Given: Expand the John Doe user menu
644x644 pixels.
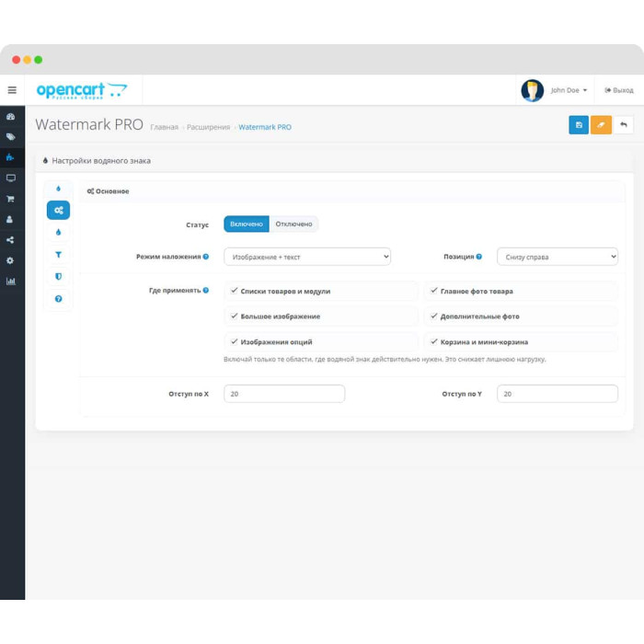Looking at the screenshot, I should [569, 90].
